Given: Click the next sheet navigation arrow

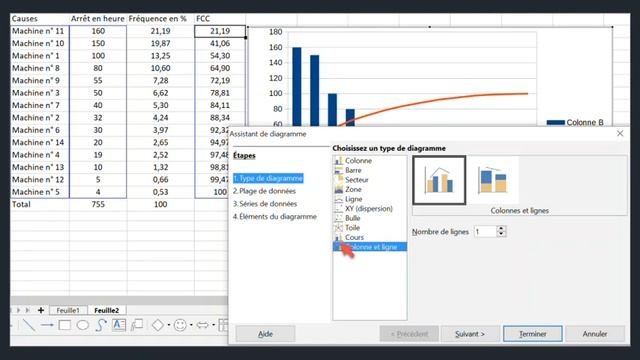Looking at the screenshot, I should pos(18,310).
